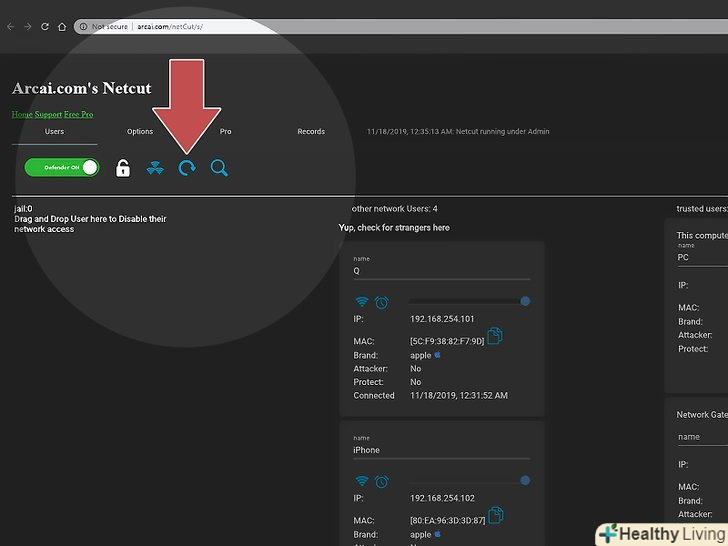Edit the name field of device Q
The height and width of the screenshot is (546, 728).
point(442,271)
